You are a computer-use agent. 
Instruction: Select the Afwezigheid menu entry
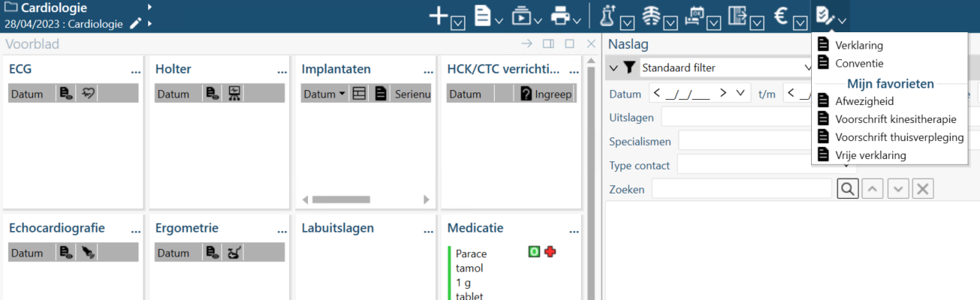click(864, 100)
